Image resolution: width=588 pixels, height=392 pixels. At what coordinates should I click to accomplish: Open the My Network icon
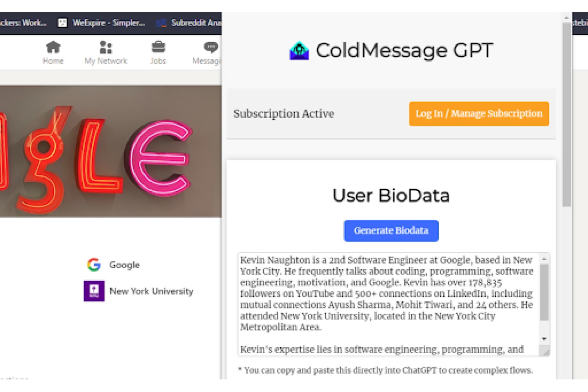(106, 47)
